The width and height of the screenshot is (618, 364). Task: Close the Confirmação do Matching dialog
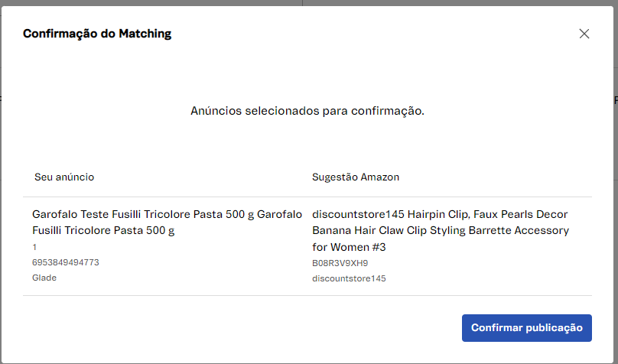point(584,34)
